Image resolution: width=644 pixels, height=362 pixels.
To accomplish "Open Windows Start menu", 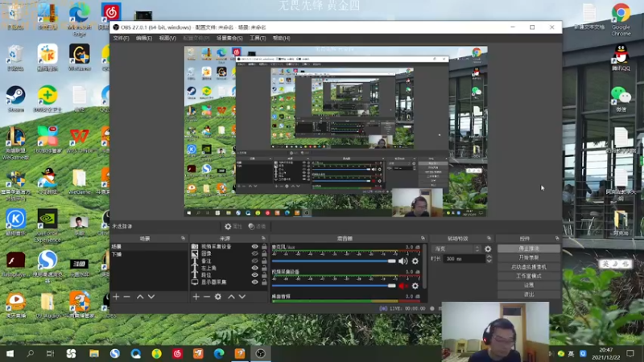I will point(10,353).
